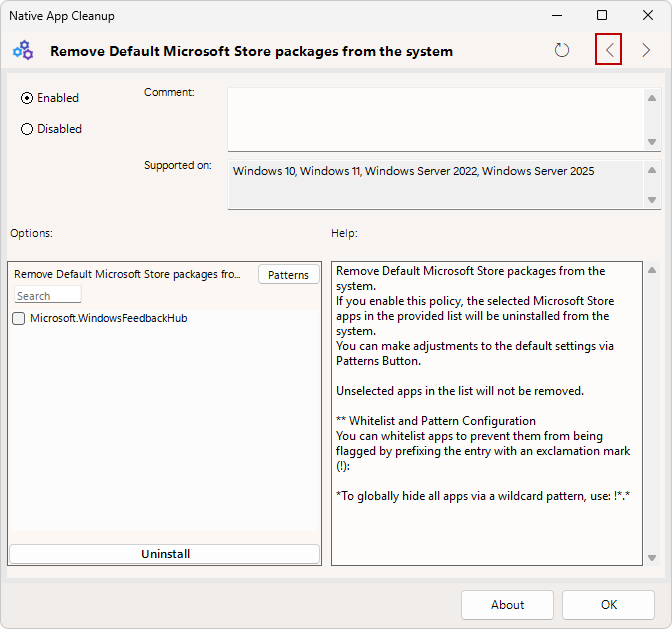The width and height of the screenshot is (672, 629).
Task: Check the Microsoft.WindowsFeedbackHub checkbox
Action: (18, 318)
